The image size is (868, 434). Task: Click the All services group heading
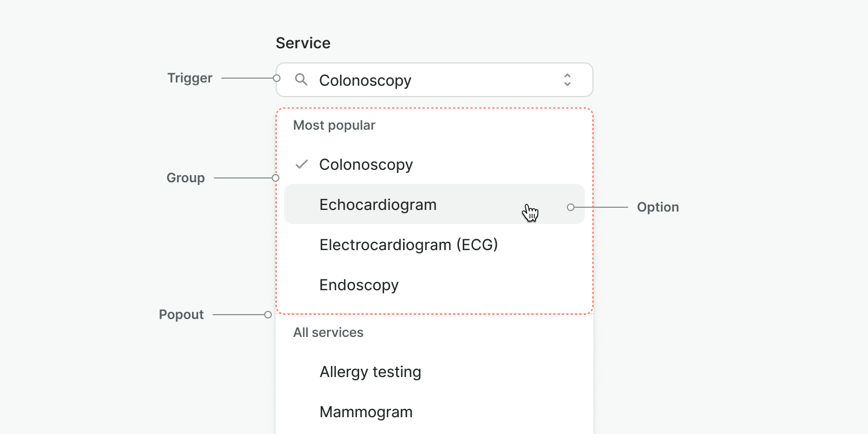328,333
